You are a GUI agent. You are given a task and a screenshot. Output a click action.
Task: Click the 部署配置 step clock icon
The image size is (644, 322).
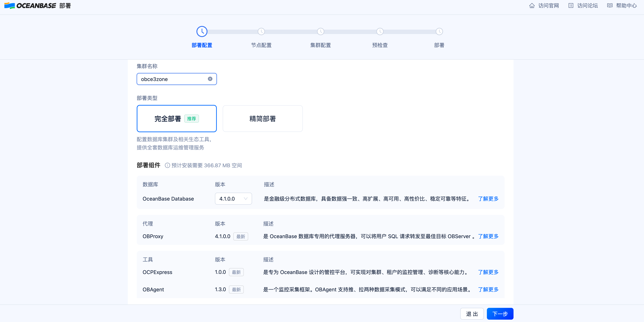pos(202,31)
